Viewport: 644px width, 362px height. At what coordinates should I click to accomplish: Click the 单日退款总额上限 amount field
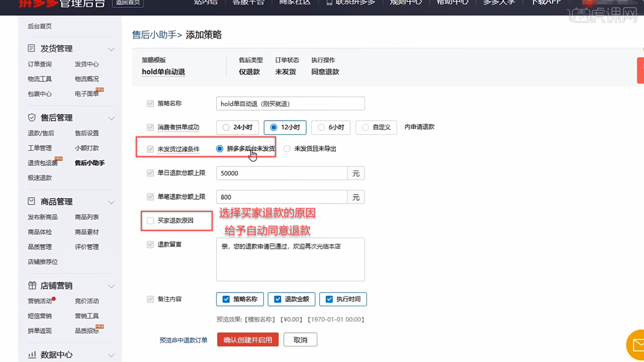(282, 173)
